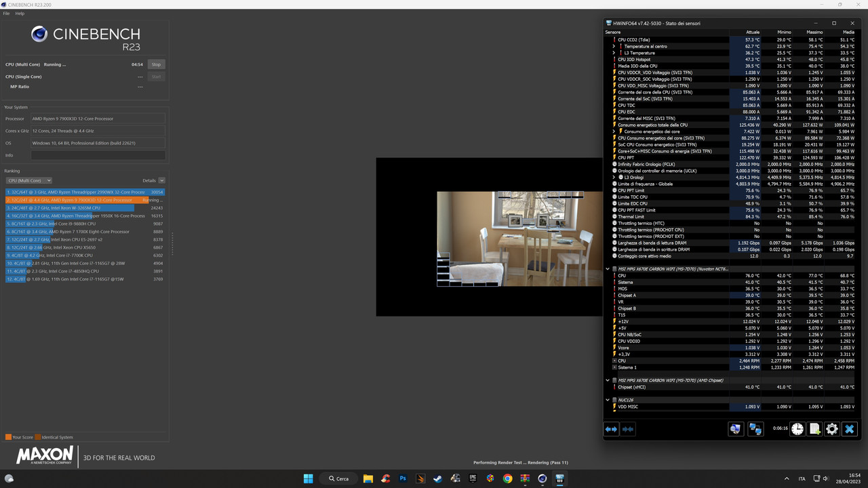
Task: Expand Consumo energetico dei core row
Action: click(x=614, y=131)
